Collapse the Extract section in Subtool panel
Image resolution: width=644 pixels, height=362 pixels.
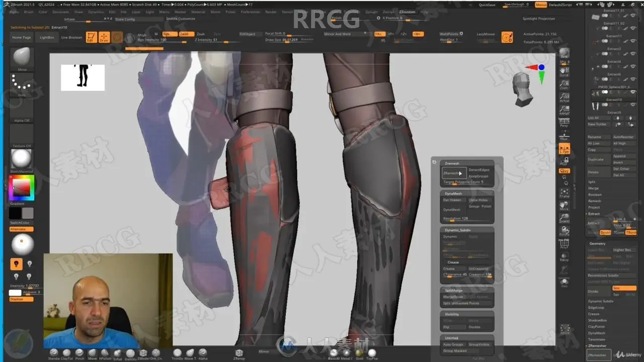594,214
